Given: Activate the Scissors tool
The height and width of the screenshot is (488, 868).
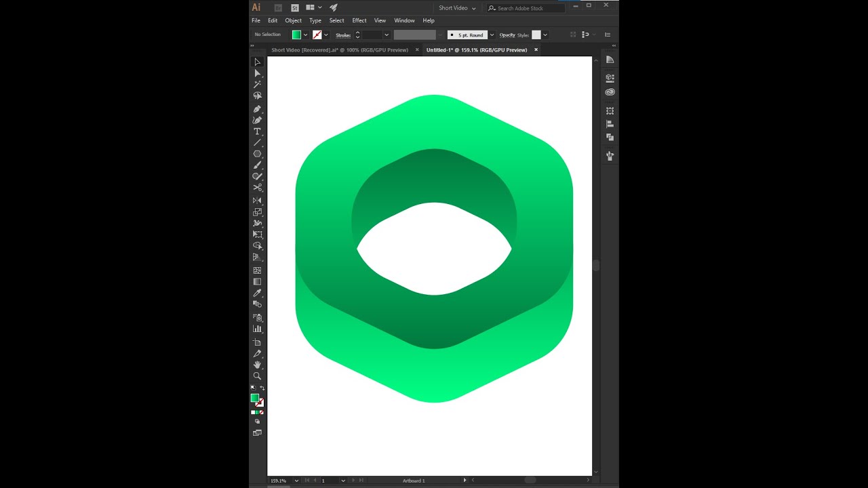Looking at the screenshot, I should 257,188.
